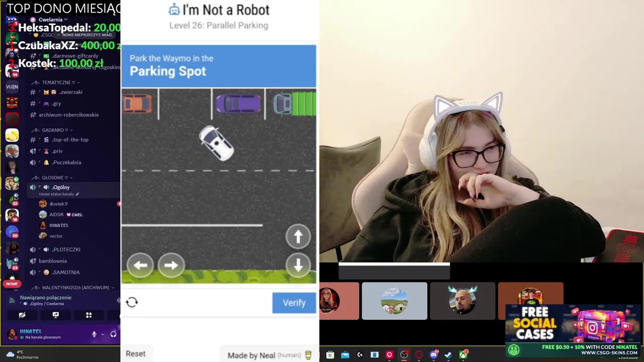Click Ustaw status kanału edit link
644x362 pixels.
tap(58, 194)
